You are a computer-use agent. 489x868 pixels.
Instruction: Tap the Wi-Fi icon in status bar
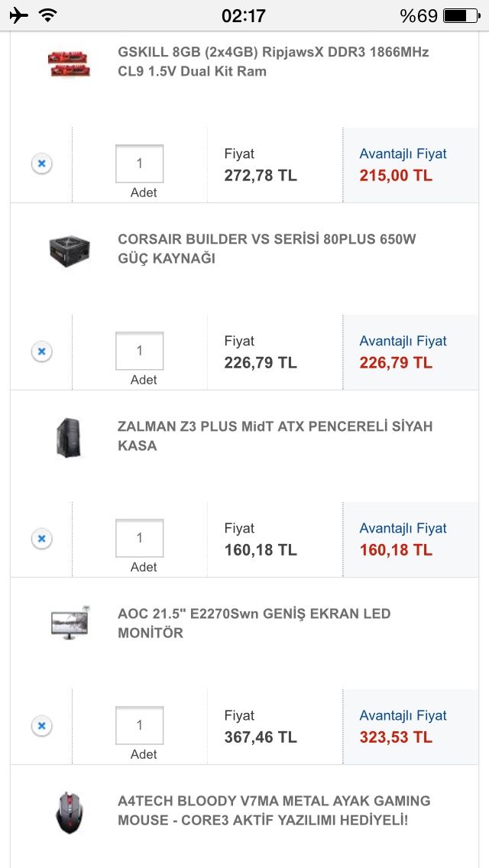47,15
